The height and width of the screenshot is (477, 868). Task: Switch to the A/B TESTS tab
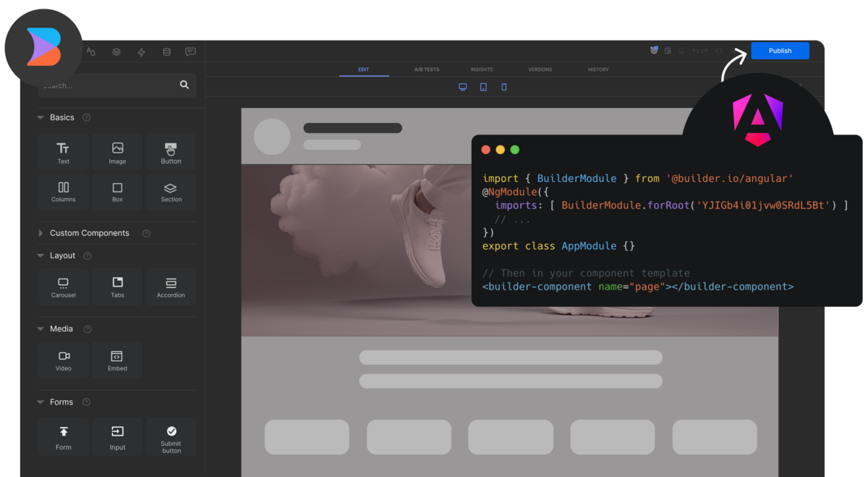coord(427,69)
